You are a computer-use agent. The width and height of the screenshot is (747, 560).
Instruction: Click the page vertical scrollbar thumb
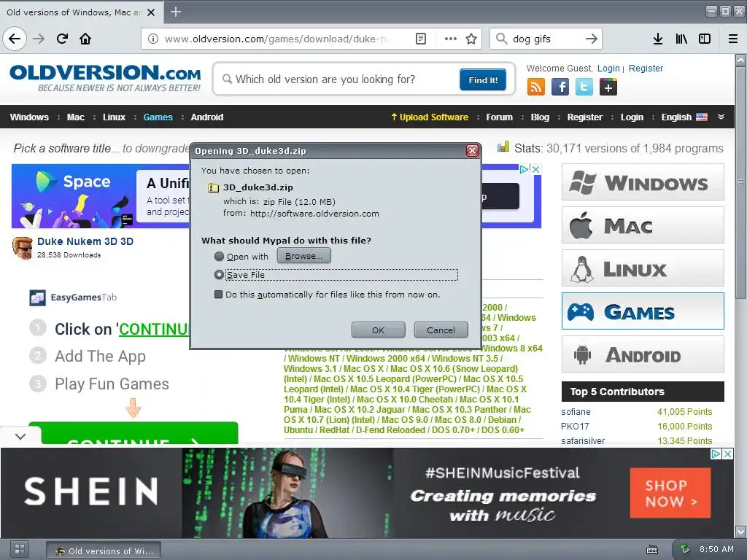(x=740, y=183)
